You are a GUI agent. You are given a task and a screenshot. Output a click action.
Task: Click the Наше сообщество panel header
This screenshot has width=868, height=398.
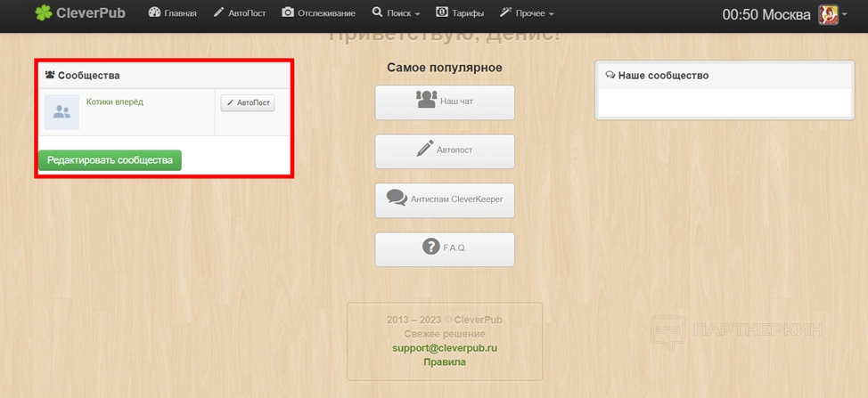(x=725, y=76)
